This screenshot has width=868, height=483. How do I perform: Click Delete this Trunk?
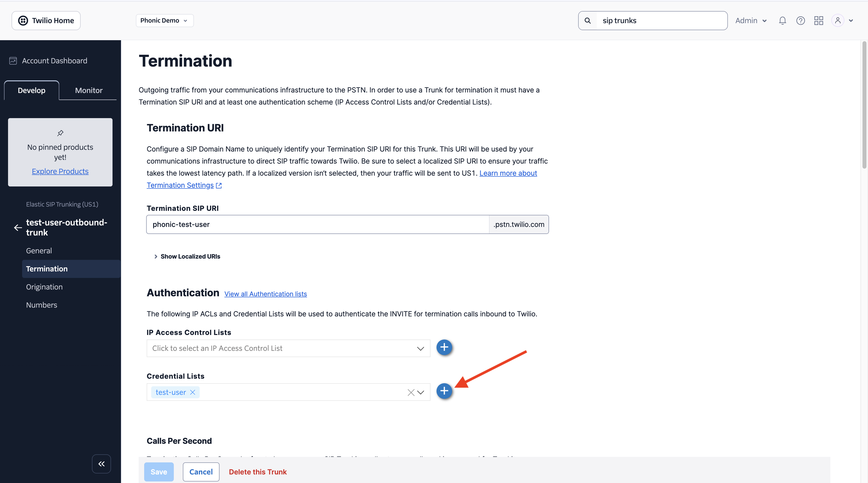coord(257,472)
